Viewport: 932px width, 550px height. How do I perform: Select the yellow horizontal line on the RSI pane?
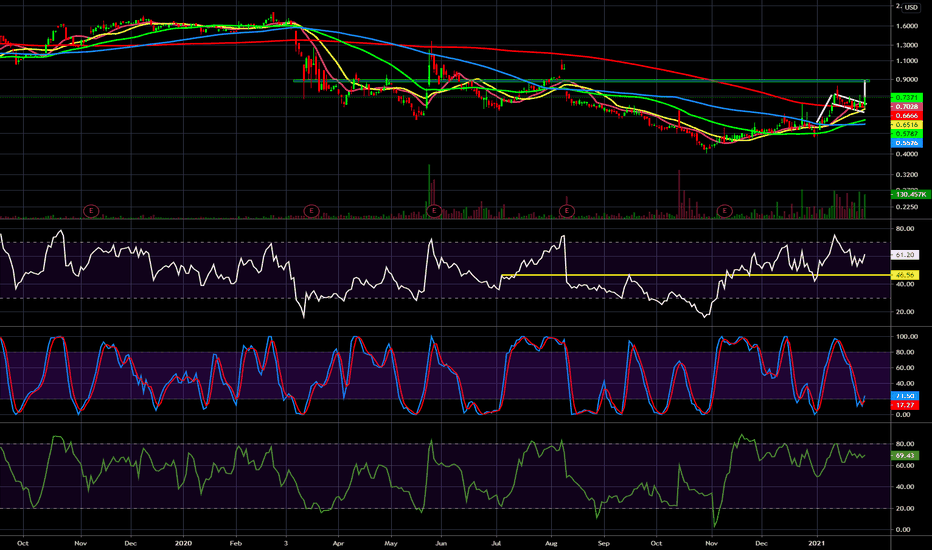click(x=695, y=275)
